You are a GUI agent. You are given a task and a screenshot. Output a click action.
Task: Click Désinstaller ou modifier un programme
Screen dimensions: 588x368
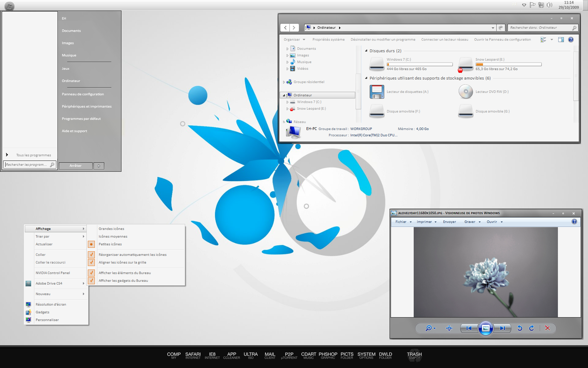[383, 40]
